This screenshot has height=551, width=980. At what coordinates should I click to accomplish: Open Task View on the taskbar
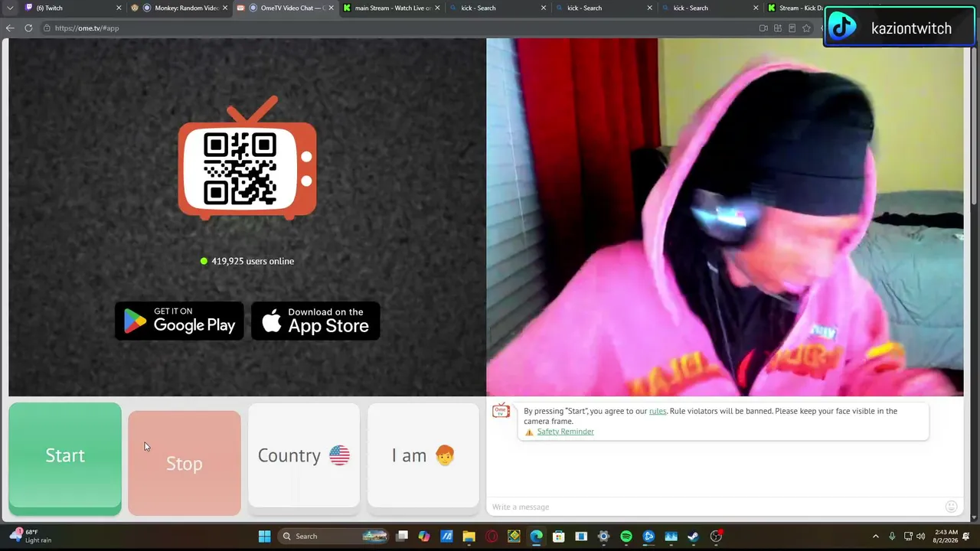402,536
